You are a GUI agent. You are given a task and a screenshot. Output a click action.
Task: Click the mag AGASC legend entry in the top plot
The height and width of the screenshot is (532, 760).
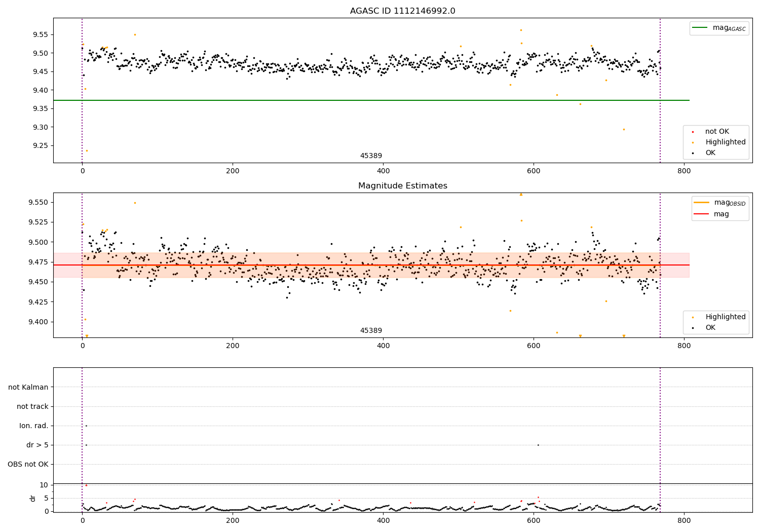(x=719, y=28)
